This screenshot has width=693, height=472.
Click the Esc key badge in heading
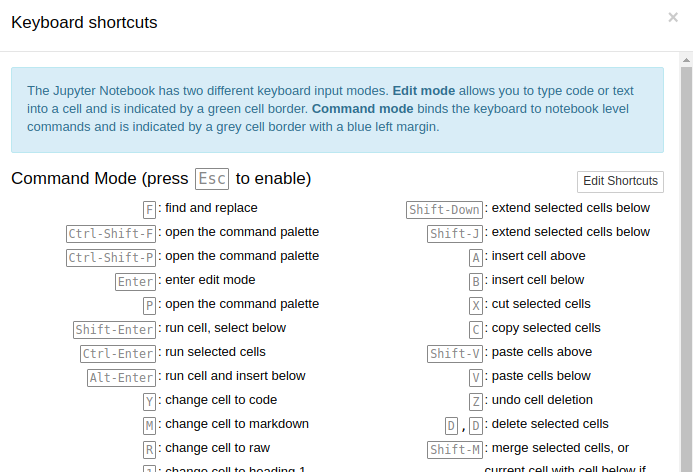[x=212, y=179]
